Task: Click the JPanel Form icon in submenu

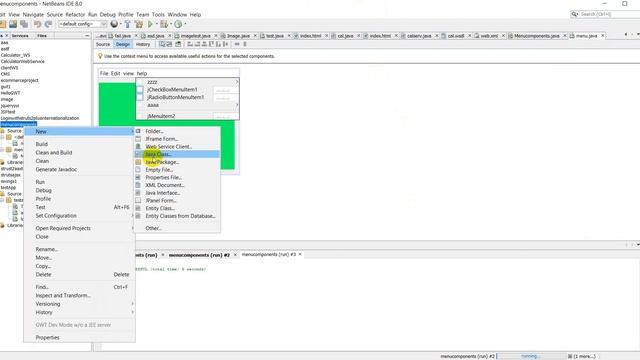Action: (138, 200)
